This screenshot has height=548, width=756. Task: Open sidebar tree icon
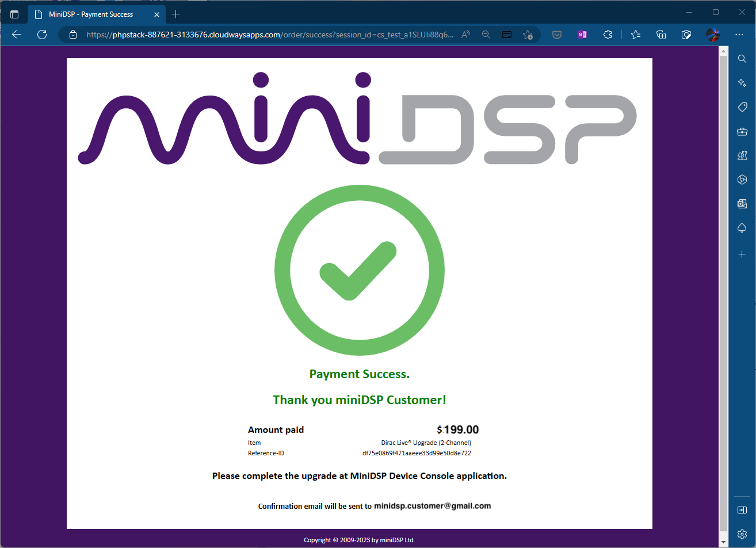coord(742,228)
